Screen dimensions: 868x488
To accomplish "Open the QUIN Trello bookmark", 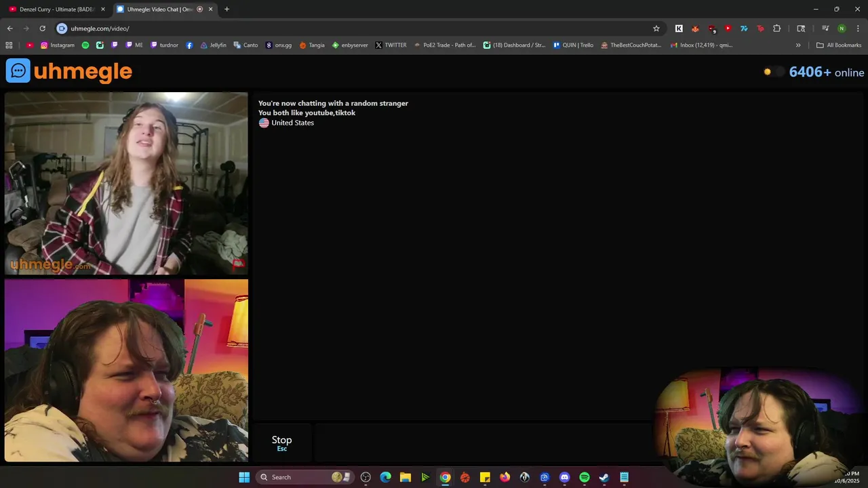I will (573, 45).
